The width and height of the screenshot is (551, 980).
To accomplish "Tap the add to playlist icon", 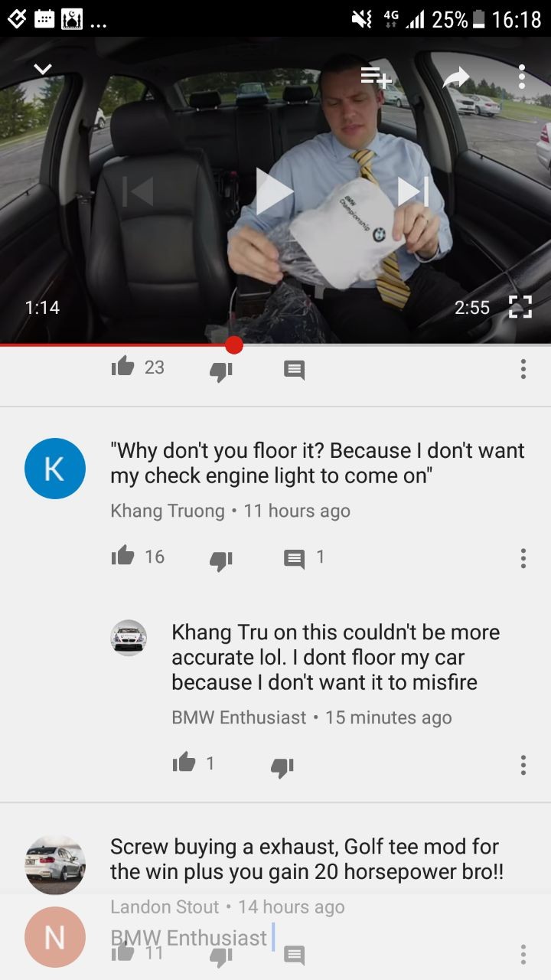I will tap(376, 76).
